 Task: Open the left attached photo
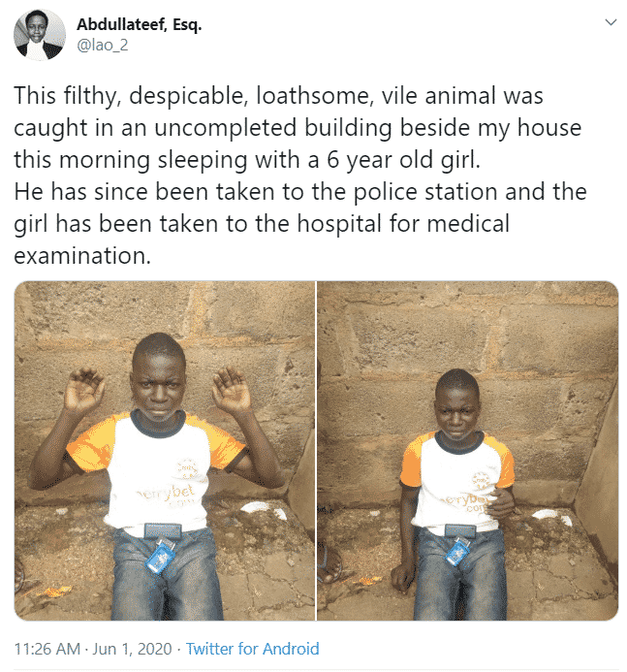163,450
